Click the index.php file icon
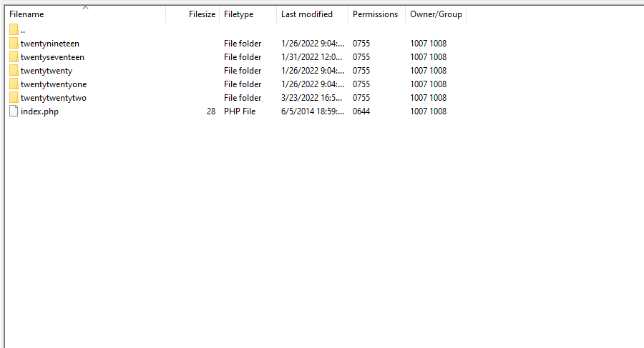This screenshot has height=348, width=644. (x=14, y=111)
